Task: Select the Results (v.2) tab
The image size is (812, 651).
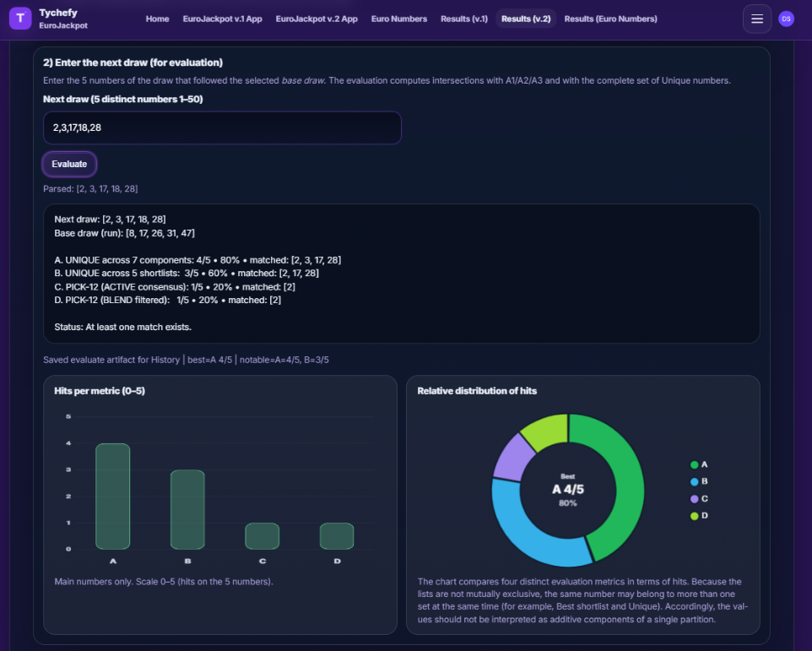Action: (x=526, y=19)
